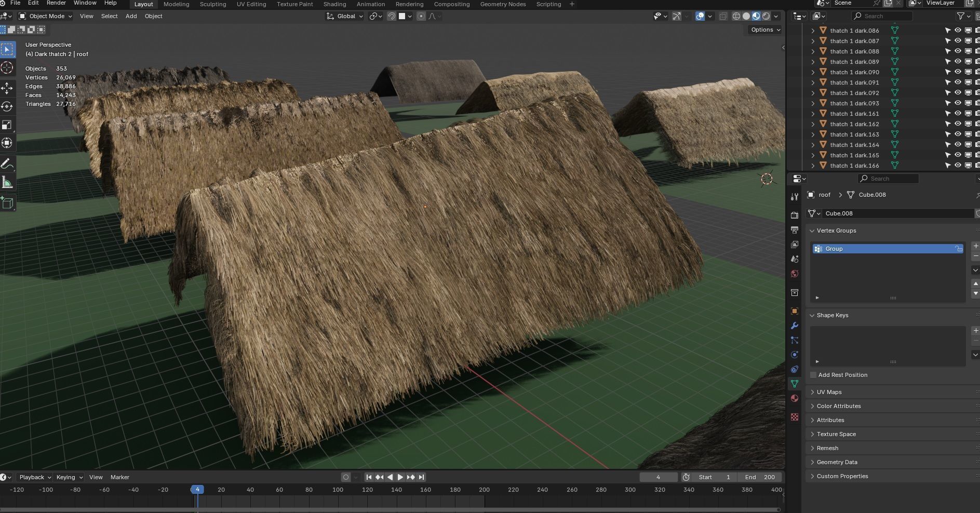
Task: Open the Object Mode dropdown
Action: pyautogui.click(x=45, y=16)
